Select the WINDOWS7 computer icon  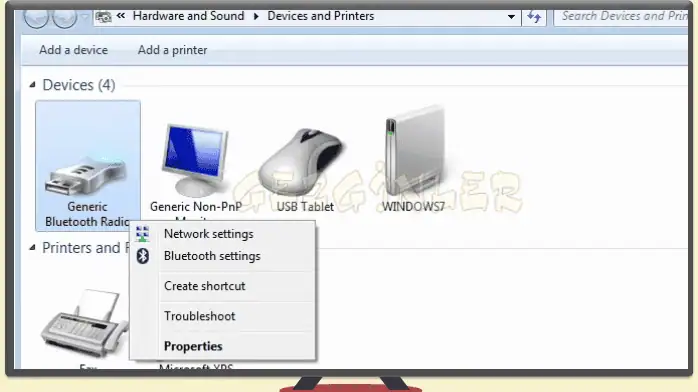(414, 151)
